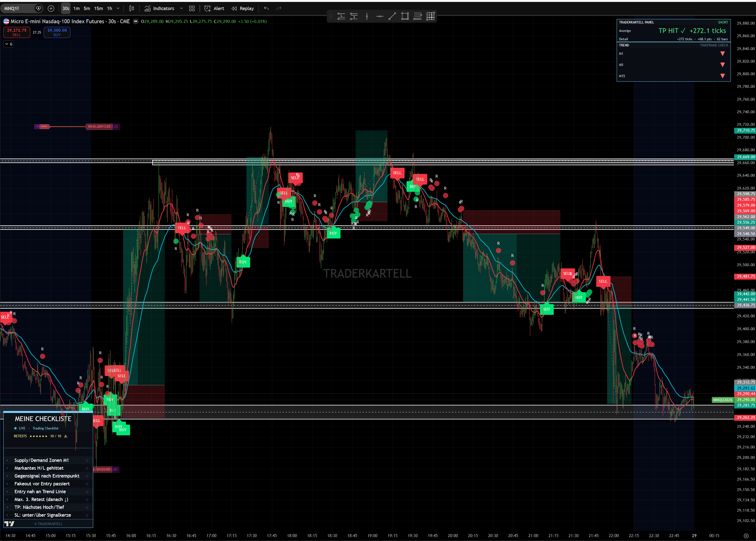Click the MNQU2026 price line label
The image size is (756, 541).
click(723, 400)
